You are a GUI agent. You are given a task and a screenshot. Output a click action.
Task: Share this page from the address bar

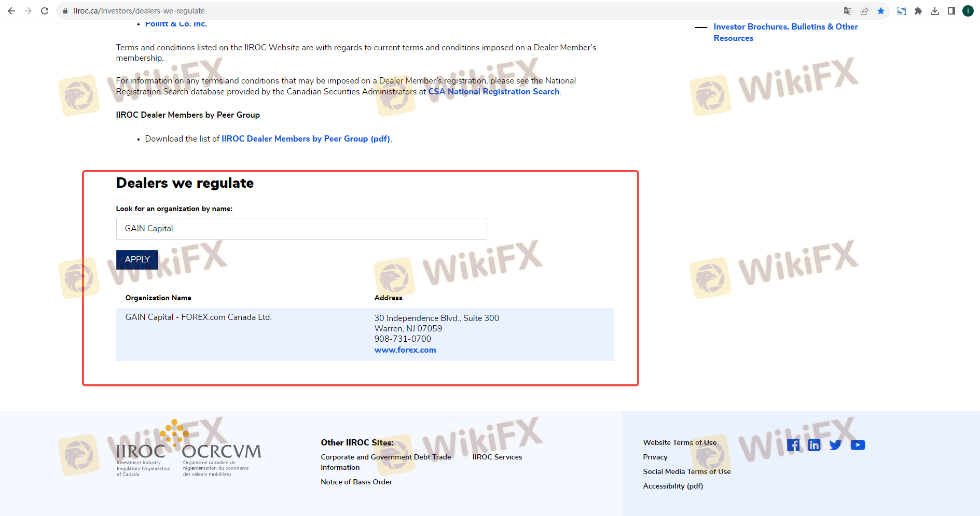pyautogui.click(x=864, y=11)
